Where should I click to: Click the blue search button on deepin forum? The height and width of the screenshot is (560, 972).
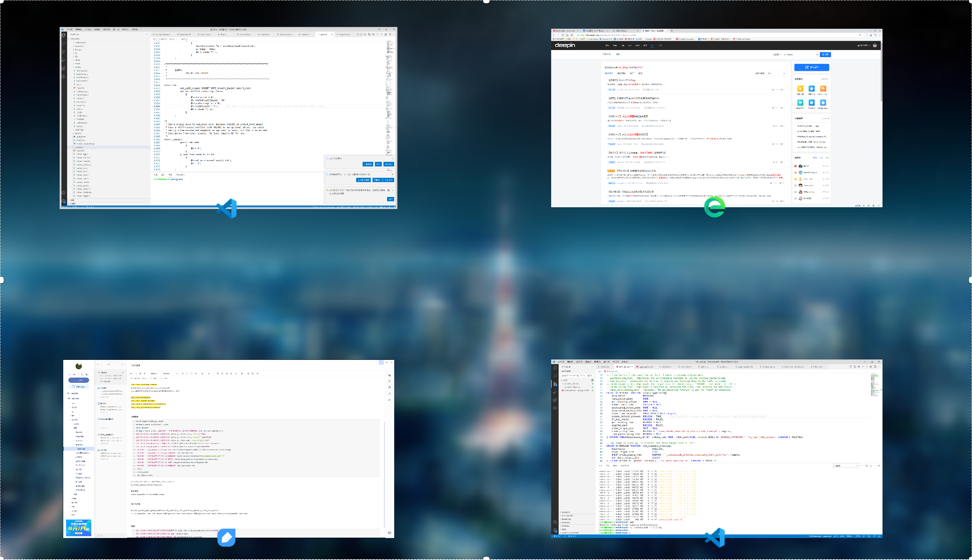click(825, 55)
